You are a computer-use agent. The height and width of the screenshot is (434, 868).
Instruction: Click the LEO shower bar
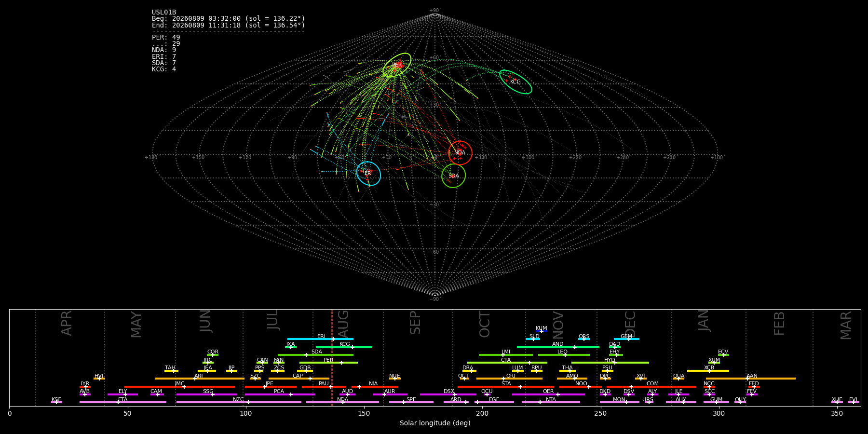click(564, 355)
